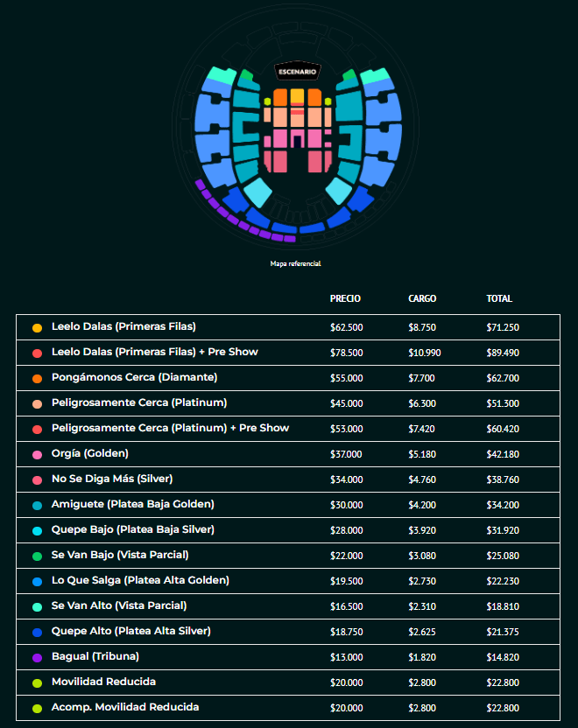Screen dimensions: 578x728
Task: Click the TOTAL column header
Action: 499,299
